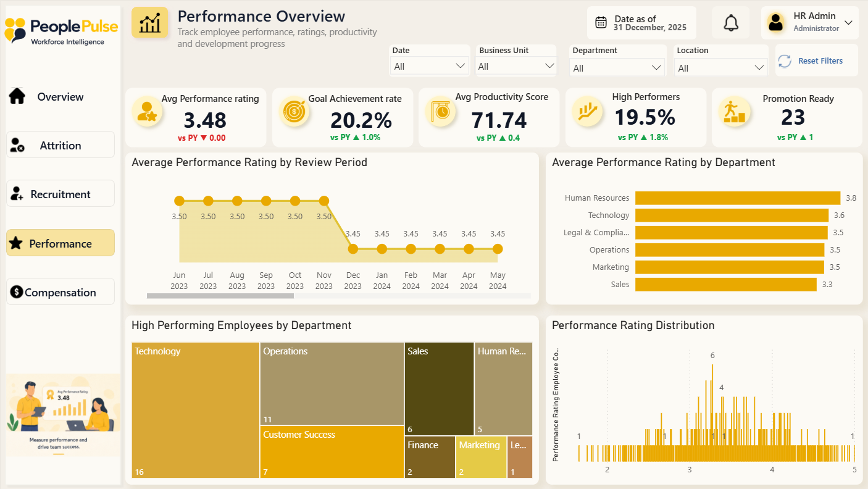Click the Reset Filters refresh icon

point(785,61)
